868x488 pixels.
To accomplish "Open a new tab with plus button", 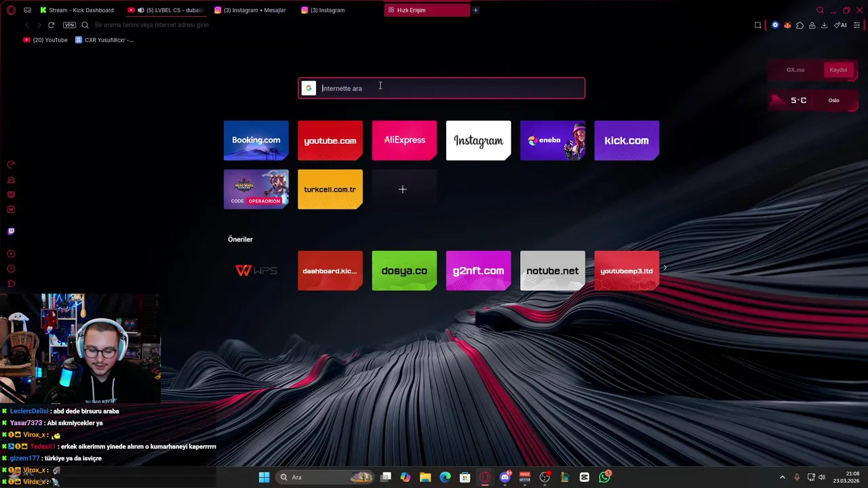I will (475, 10).
